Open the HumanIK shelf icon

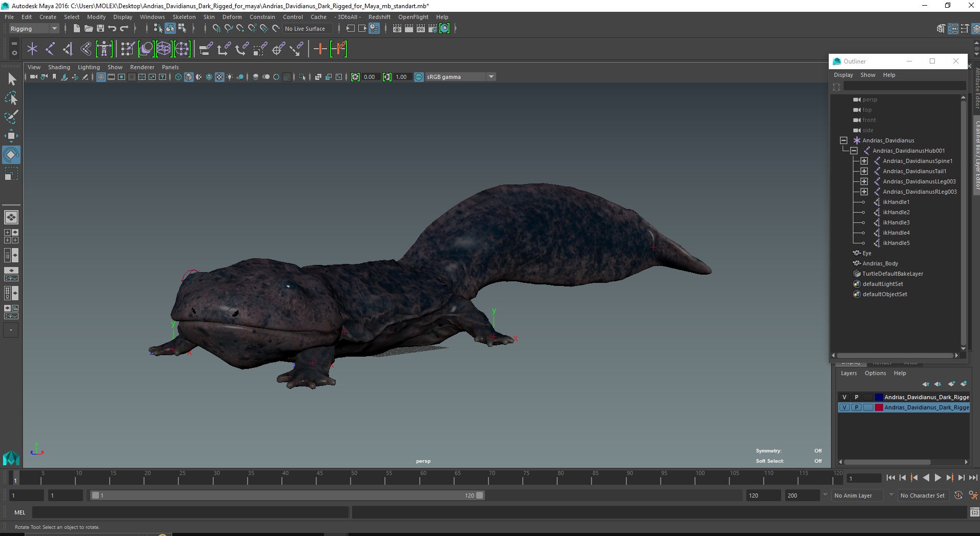click(x=104, y=49)
